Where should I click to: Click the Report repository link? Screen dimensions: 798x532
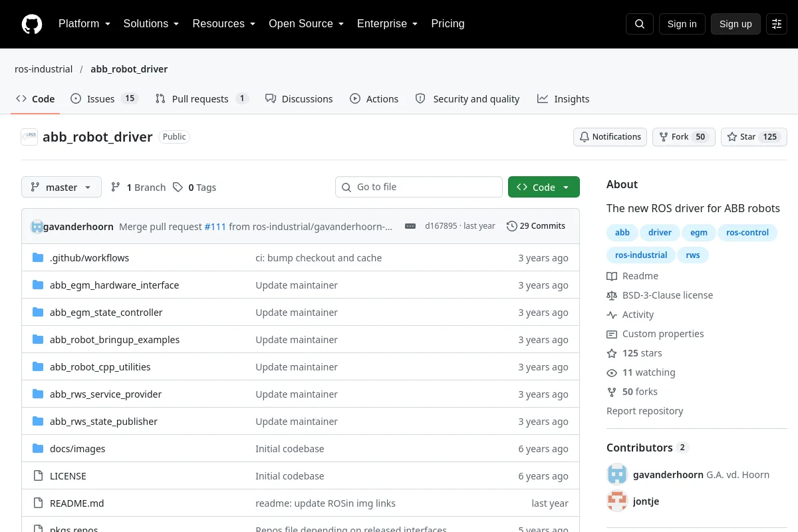[x=644, y=411]
